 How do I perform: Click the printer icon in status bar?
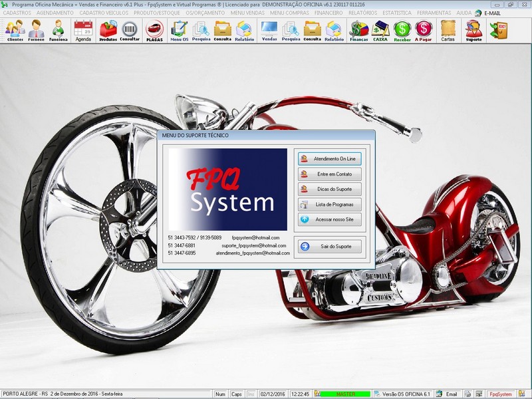[x=467, y=394]
